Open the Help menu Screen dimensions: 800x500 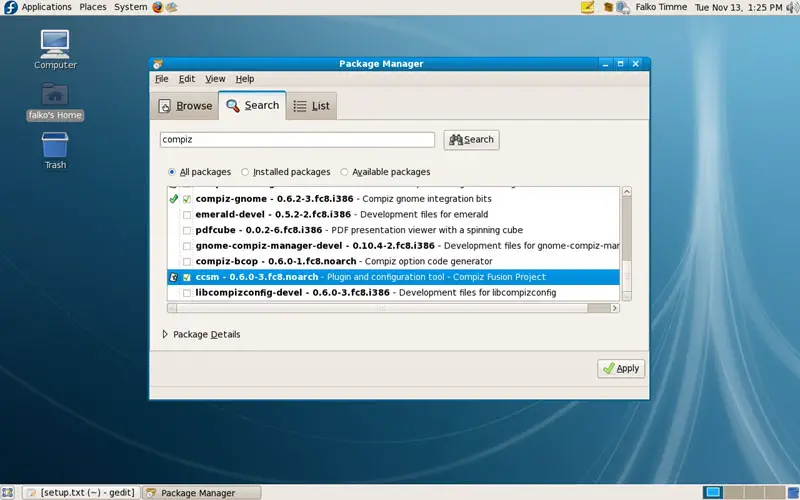coord(245,79)
